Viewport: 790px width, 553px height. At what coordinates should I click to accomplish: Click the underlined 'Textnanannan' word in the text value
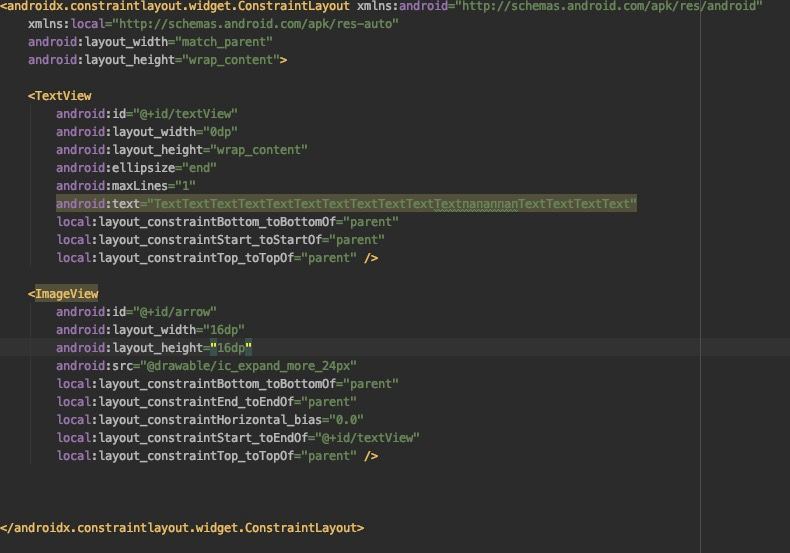point(476,204)
